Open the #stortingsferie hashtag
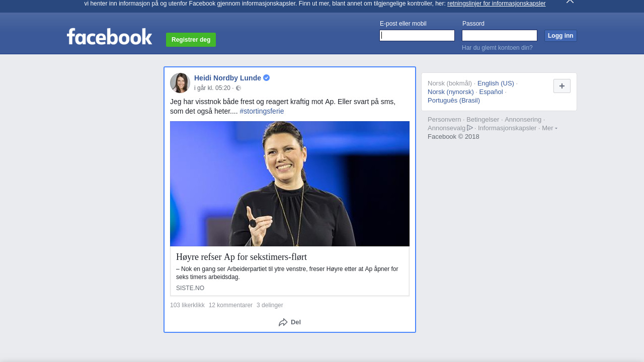Viewport: 644px width, 362px height. click(x=262, y=111)
